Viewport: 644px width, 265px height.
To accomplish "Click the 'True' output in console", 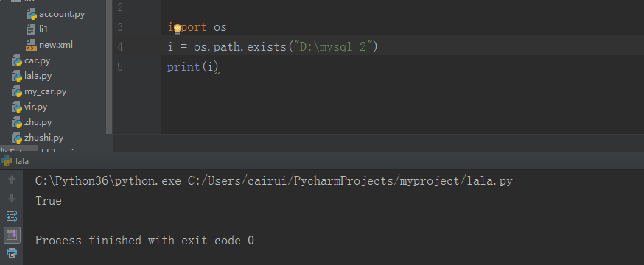I will point(49,201).
